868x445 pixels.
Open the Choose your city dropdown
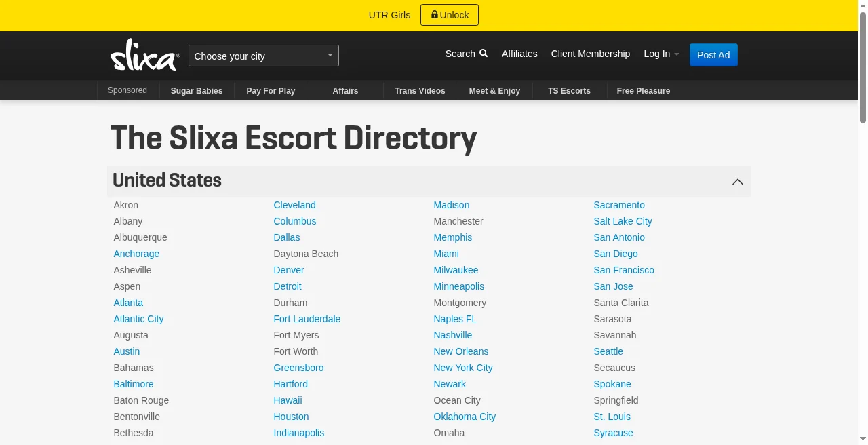[x=264, y=56]
